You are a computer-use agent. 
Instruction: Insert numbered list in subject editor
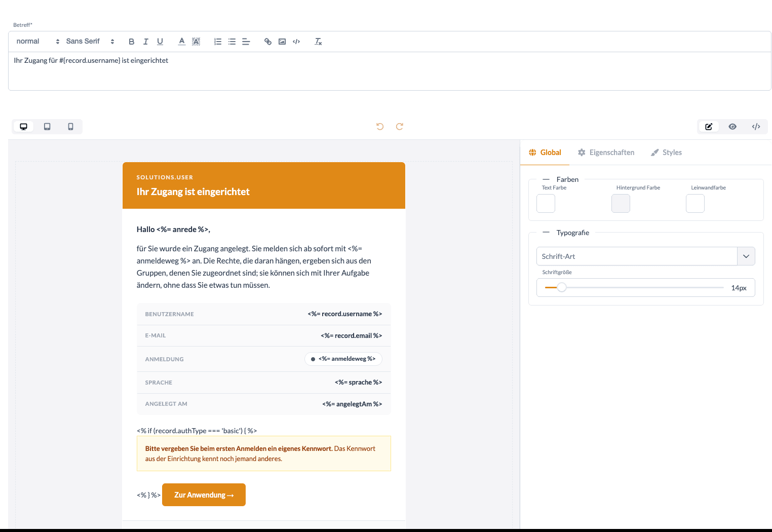(218, 42)
